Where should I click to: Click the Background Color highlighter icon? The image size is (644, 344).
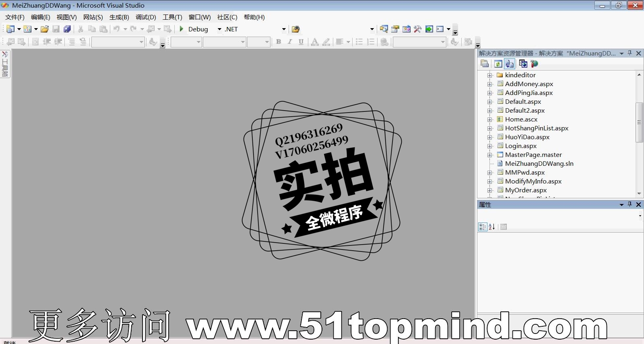[326, 42]
